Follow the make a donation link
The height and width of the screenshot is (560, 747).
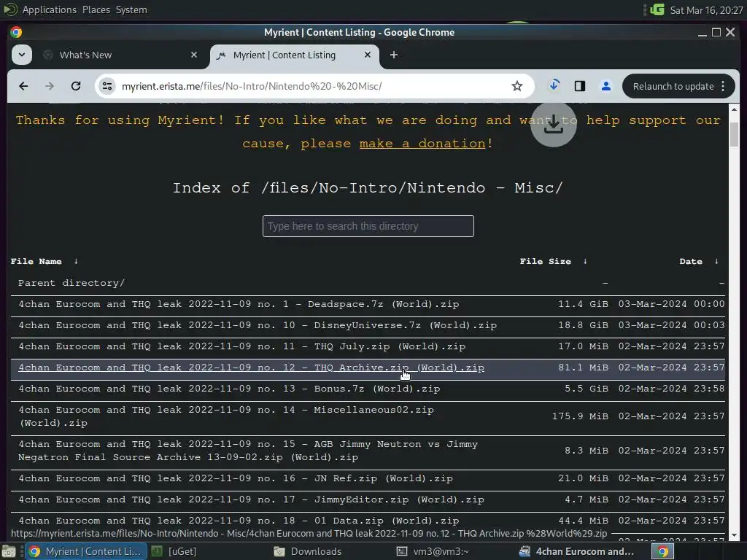click(x=422, y=144)
